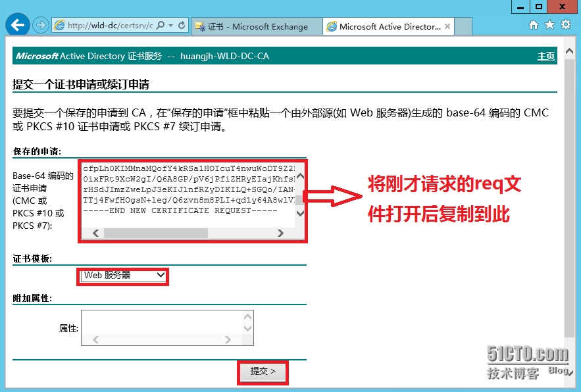
Task: Switch to the Microsoft Exchange certificate tab
Action: coord(257,26)
